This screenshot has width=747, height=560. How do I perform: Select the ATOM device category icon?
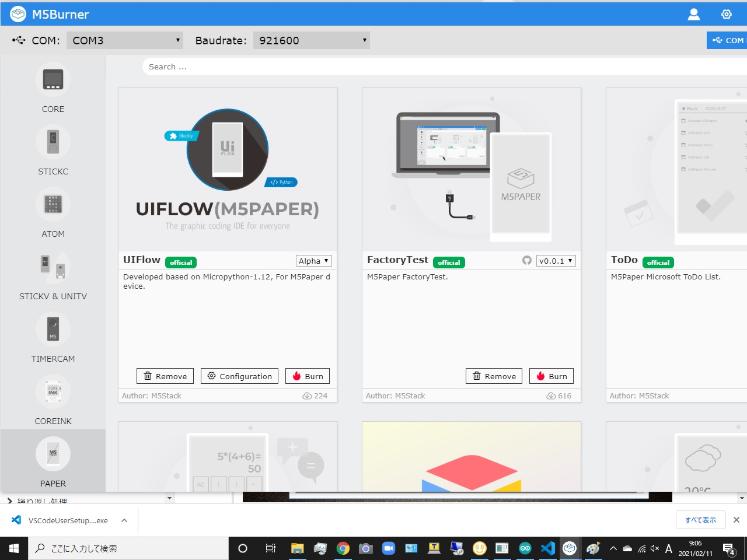(53, 204)
